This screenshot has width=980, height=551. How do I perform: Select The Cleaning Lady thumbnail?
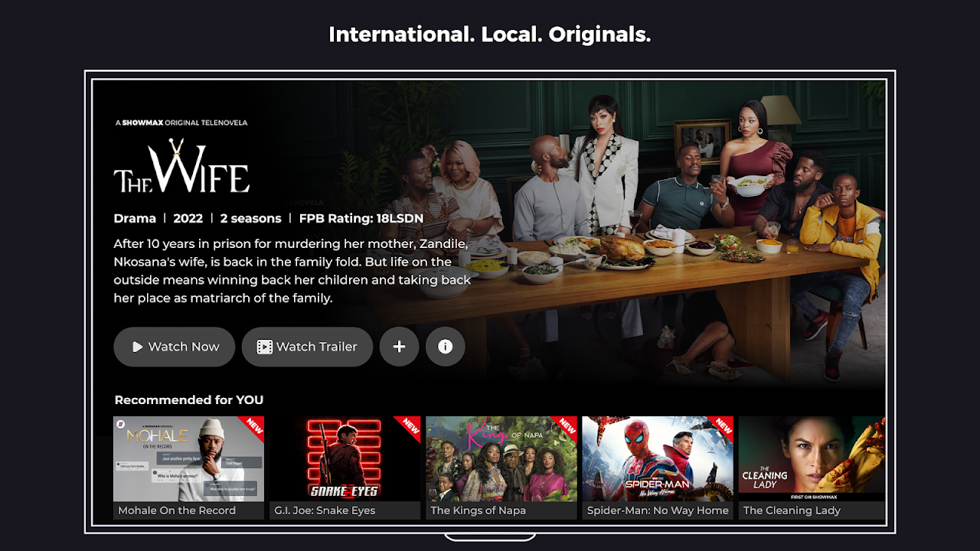click(x=812, y=468)
